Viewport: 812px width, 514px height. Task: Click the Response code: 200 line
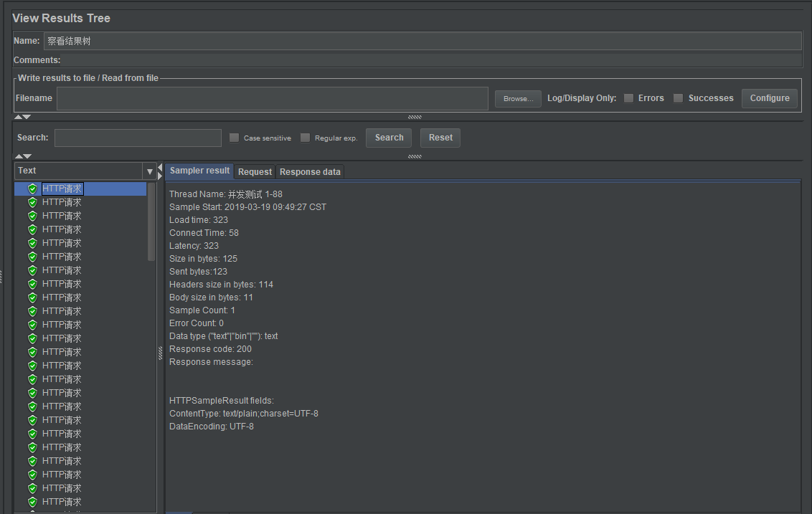pyautogui.click(x=210, y=349)
